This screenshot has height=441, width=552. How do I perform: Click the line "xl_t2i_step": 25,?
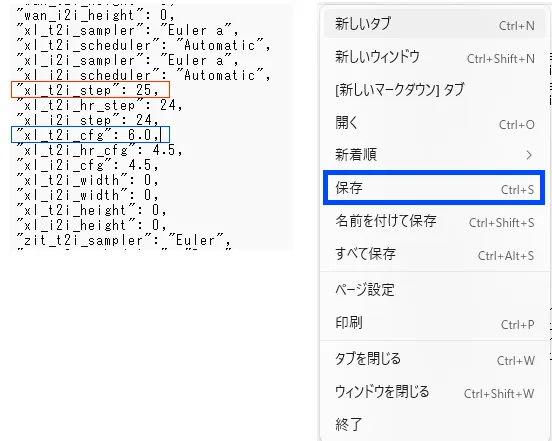[x=90, y=90]
